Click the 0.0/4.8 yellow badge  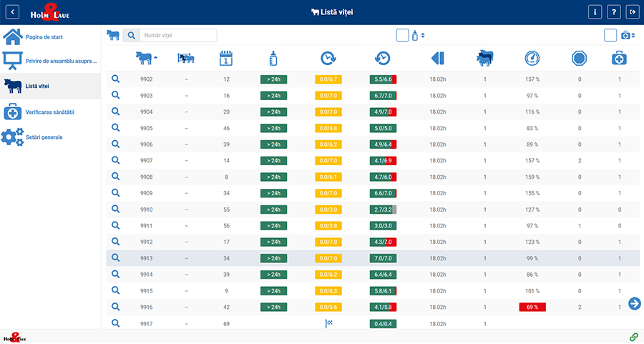tap(328, 128)
